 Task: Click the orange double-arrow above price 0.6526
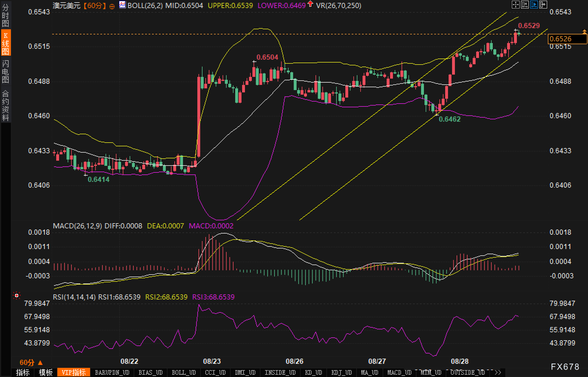click(x=584, y=31)
